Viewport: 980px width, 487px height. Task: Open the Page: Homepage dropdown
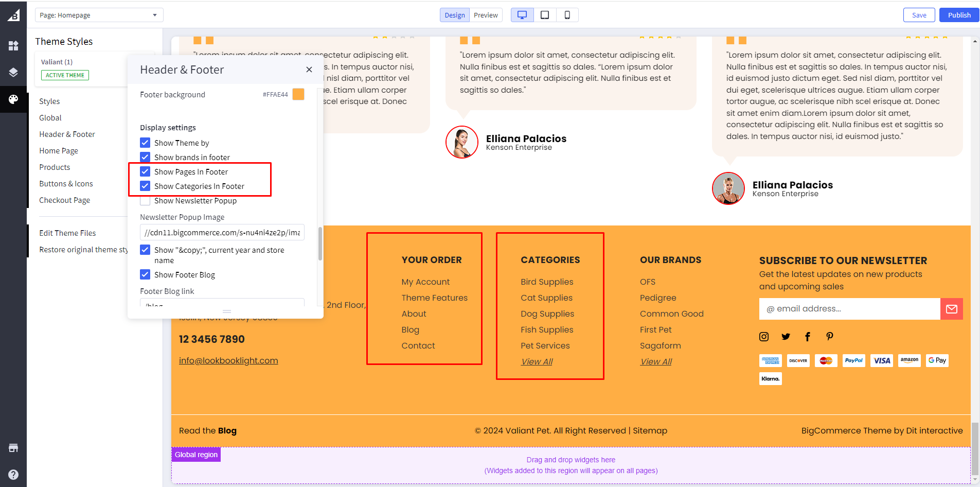[99, 15]
